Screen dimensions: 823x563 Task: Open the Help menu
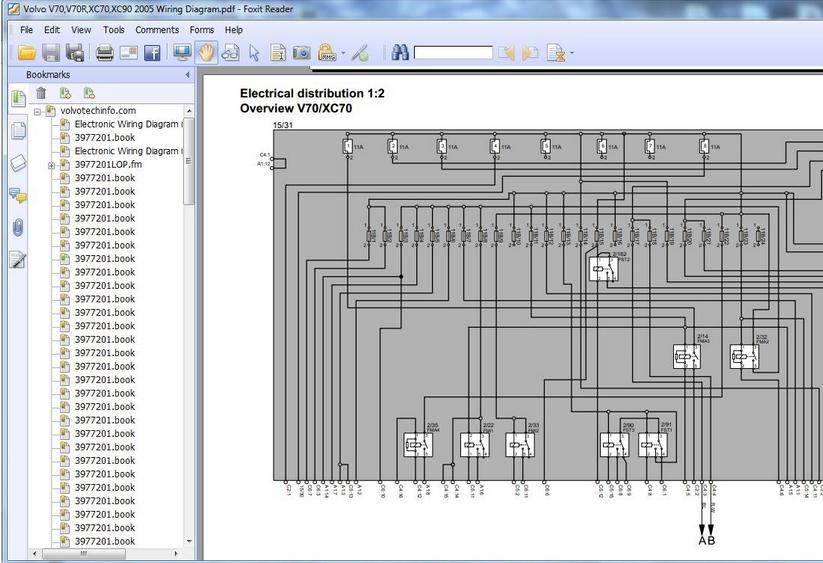pyautogui.click(x=234, y=30)
